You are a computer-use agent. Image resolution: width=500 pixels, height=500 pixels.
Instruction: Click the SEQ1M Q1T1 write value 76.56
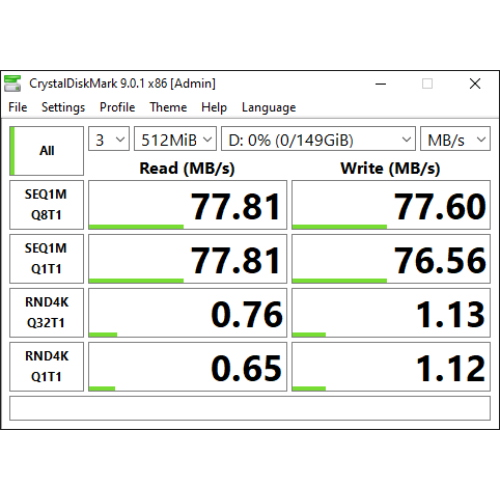(x=391, y=259)
